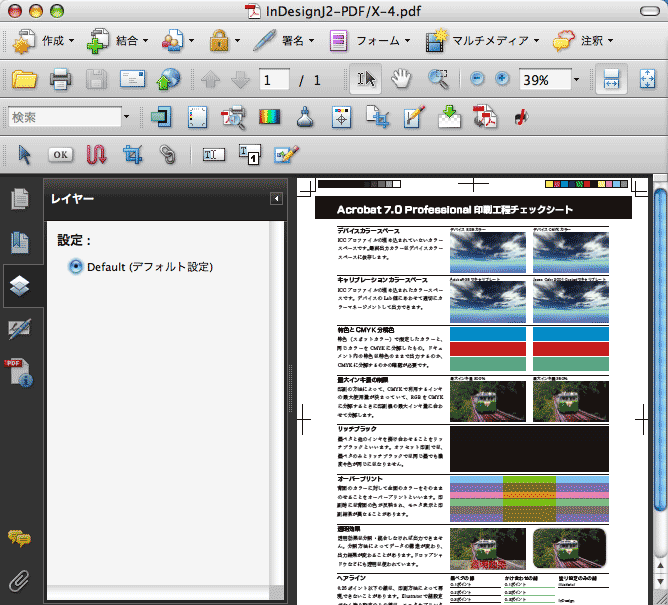Click the JDF Job Definitions icon
This screenshot has width=668, height=605.
coord(521,118)
